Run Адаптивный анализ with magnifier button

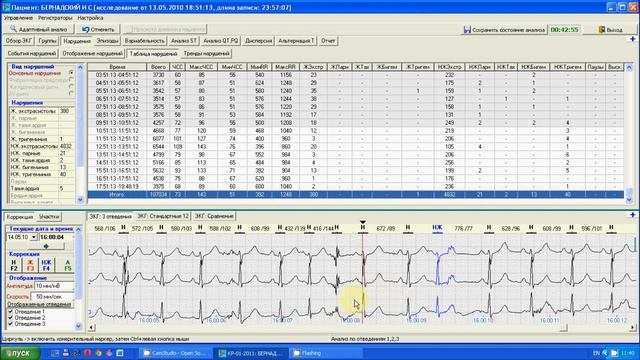tap(39, 29)
